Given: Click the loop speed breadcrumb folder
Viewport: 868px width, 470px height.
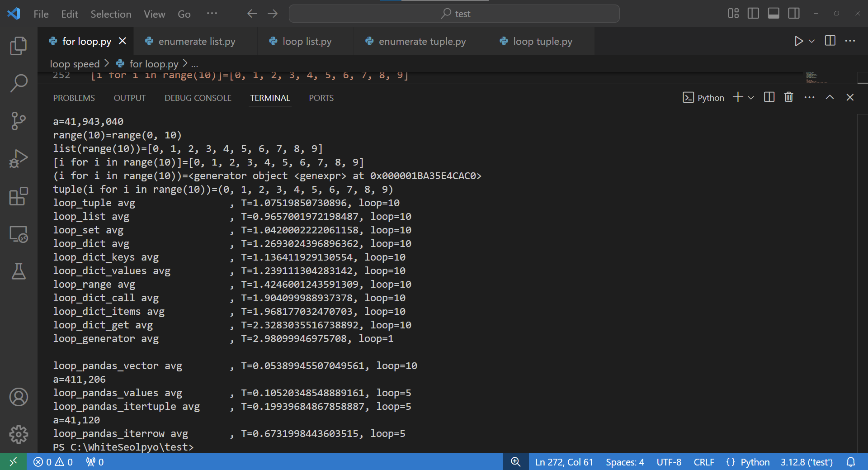Looking at the screenshot, I should (x=75, y=64).
